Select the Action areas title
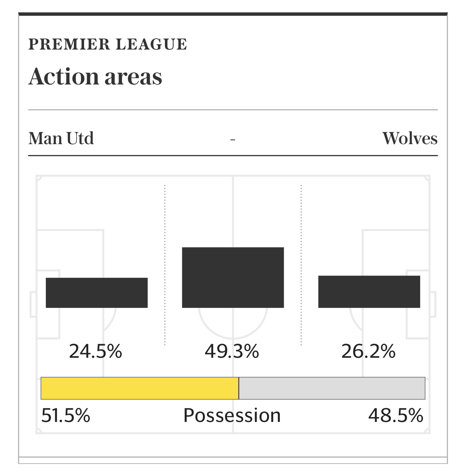Viewport: 466px width, 476px height. click(x=95, y=77)
